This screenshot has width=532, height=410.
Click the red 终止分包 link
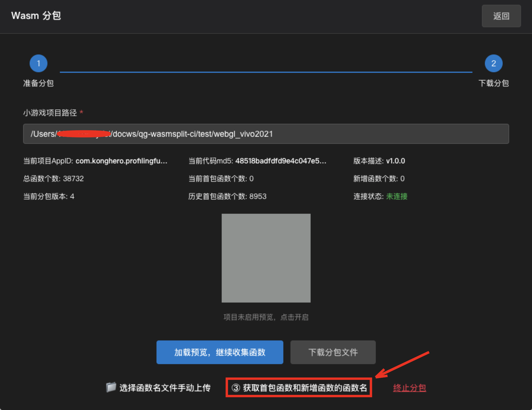(409, 388)
